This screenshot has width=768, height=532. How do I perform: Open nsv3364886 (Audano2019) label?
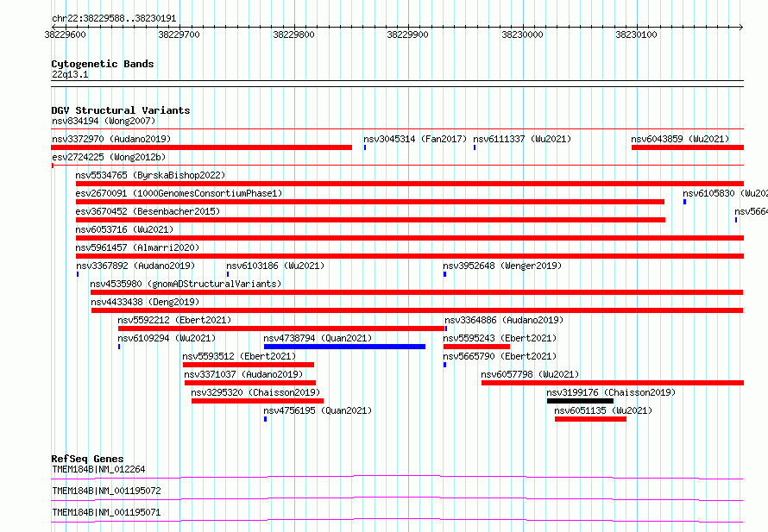point(504,320)
